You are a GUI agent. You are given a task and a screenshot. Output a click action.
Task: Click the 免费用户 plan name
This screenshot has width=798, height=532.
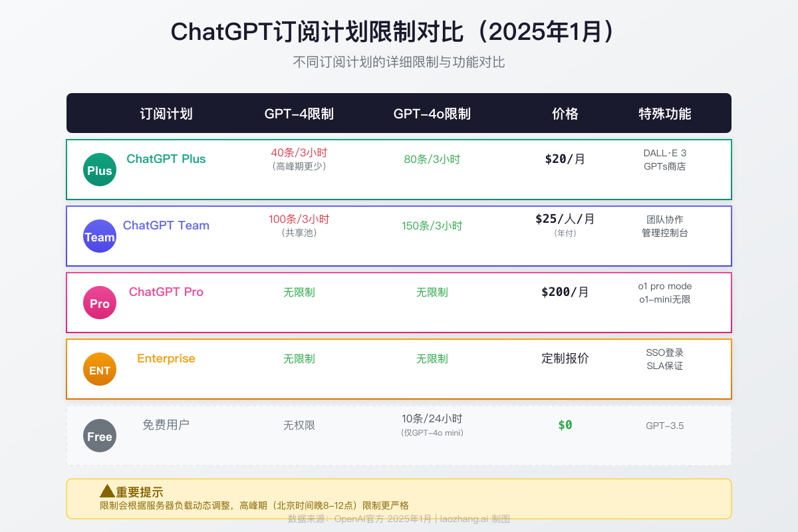point(166,424)
